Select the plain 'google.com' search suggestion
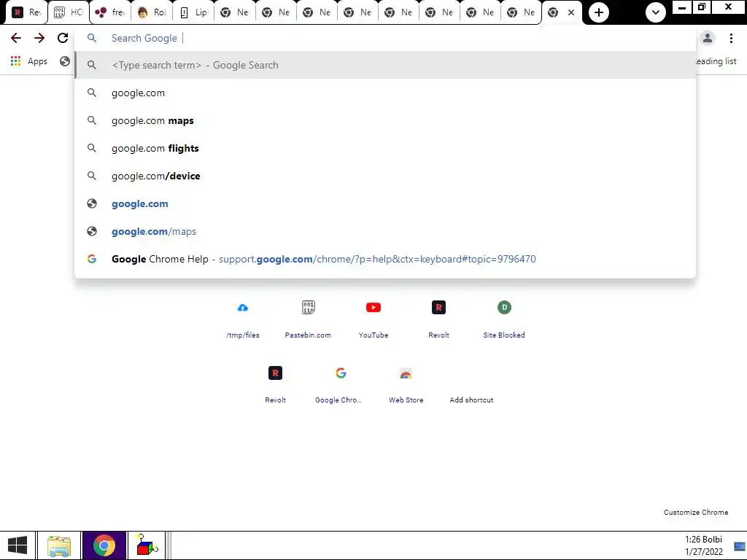The width and height of the screenshot is (747, 560). pyautogui.click(x=385, y=93)
